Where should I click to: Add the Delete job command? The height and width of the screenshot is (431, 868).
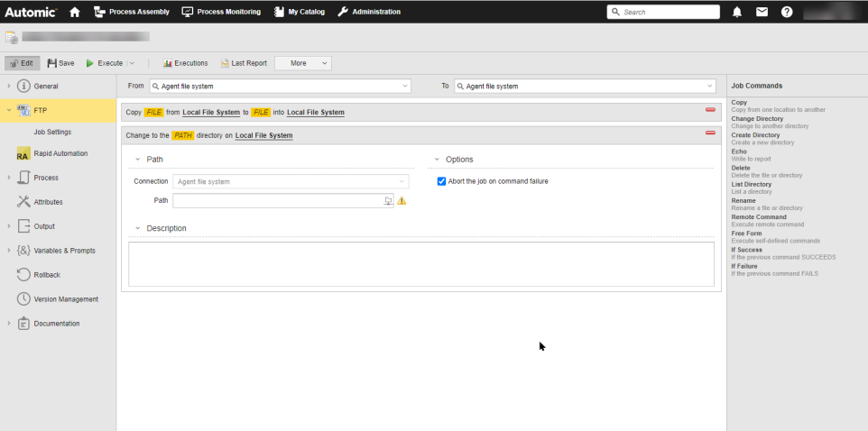click(x=741, y=168)
